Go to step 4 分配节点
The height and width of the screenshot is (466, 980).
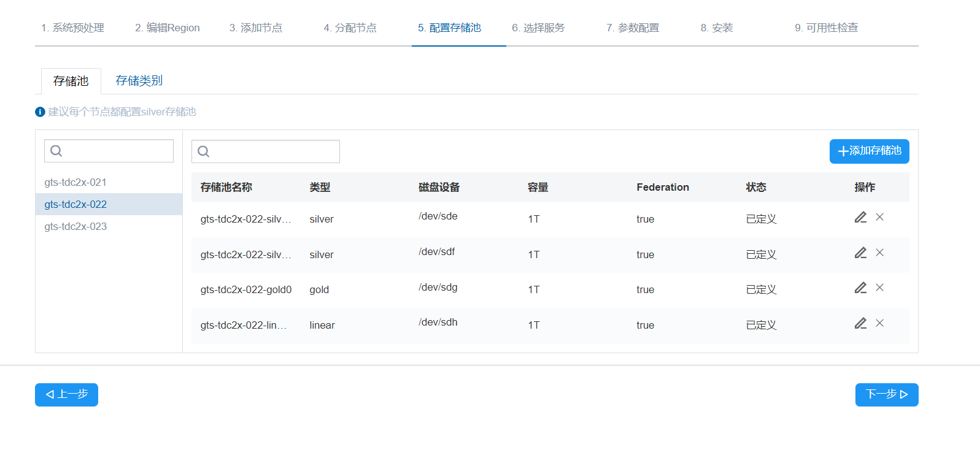coord(350,28)
